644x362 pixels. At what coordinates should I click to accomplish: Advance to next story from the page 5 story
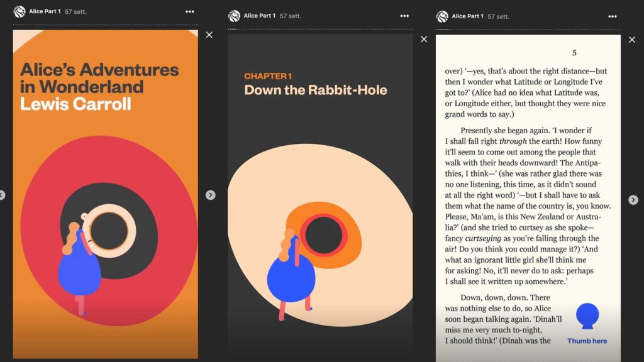pos(633,200)
